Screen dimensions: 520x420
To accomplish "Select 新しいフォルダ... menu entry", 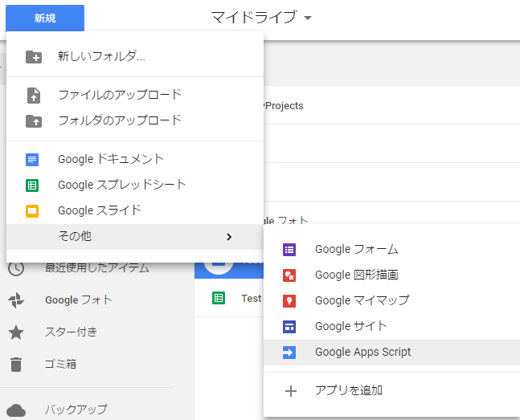I will (135, 56).
